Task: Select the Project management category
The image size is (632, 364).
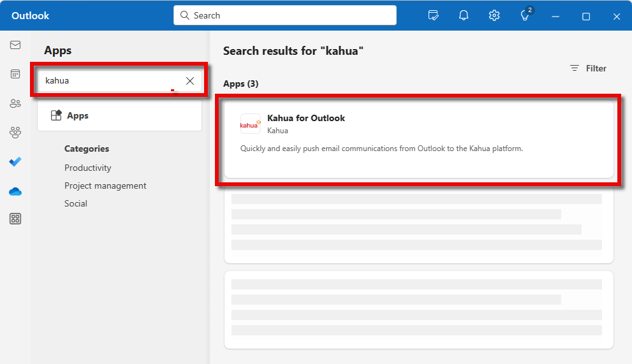Action: click(x=105, y=186)
